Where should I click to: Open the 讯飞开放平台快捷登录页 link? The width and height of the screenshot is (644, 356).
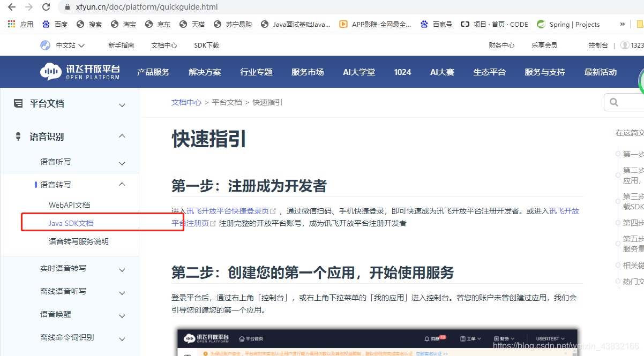[231, 211]
